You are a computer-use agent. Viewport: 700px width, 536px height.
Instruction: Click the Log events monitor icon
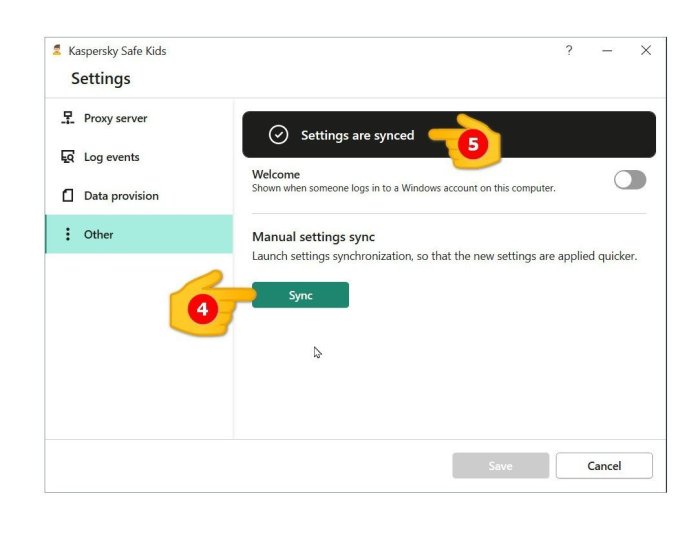point(67,157)
